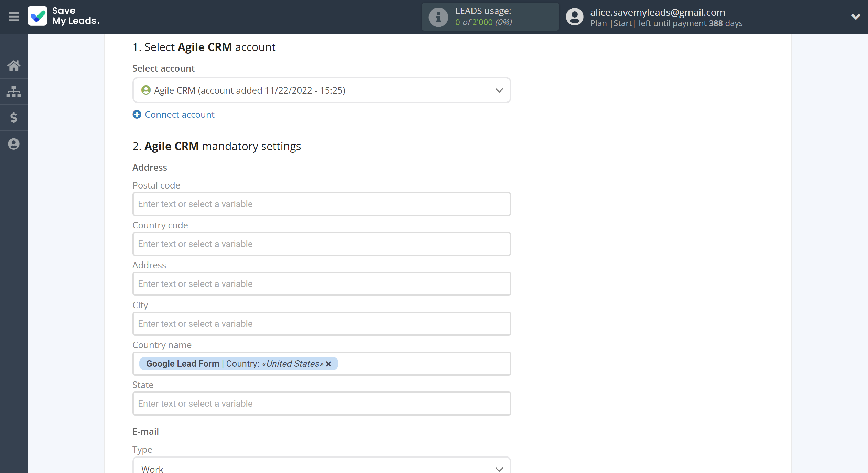868x473 pixels.
Task: Open the connections sitemap icon
Action: 14,92
